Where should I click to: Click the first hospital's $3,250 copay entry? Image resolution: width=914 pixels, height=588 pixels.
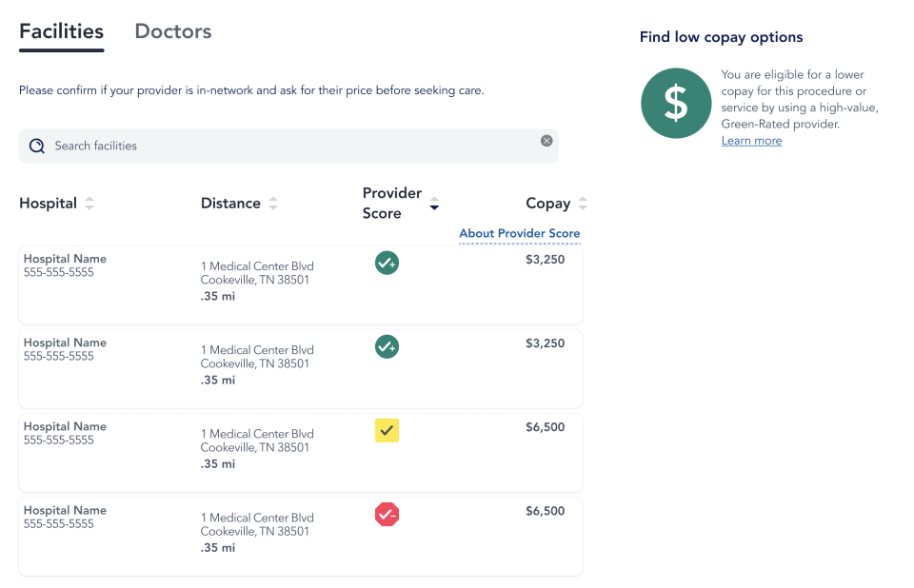tap(545, 259)
